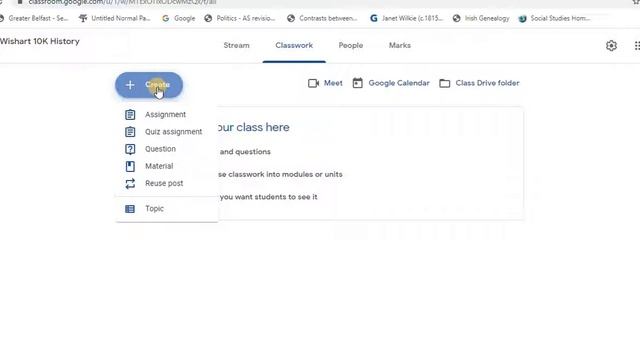Click the Material bookmark icon
Image resolution: width=640 pixels, height=360 pixels.
tap(130, 166)
